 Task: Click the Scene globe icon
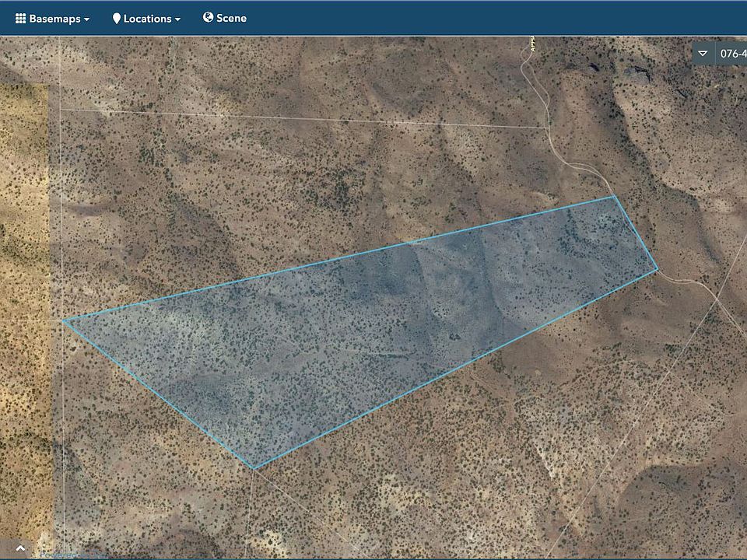tap(208, 17)
